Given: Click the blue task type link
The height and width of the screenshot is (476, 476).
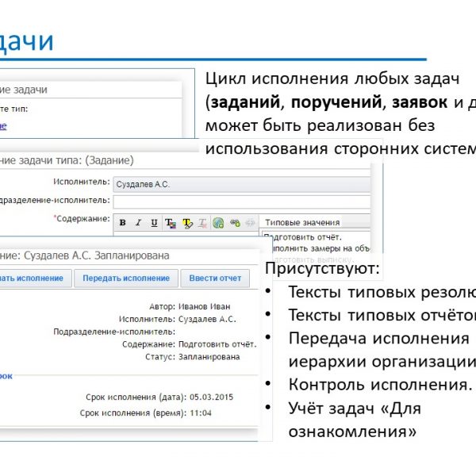Looking at the screenshot, I should [3, 126].
